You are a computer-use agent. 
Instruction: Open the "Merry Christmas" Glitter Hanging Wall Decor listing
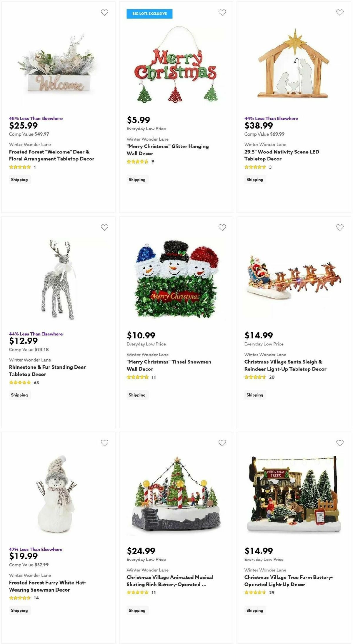(x=167, y=150)
